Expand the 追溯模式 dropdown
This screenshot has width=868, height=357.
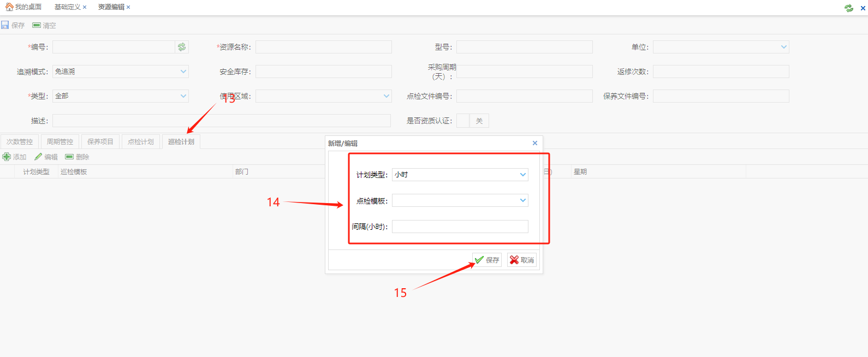click(183, 72)
